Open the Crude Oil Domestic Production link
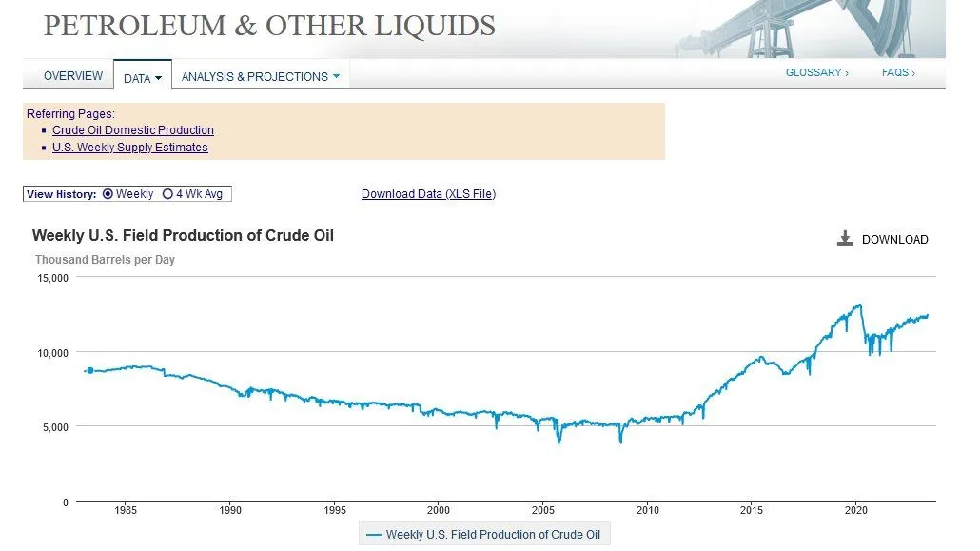This screenshot has width=980, height=551. coord(132,130)
